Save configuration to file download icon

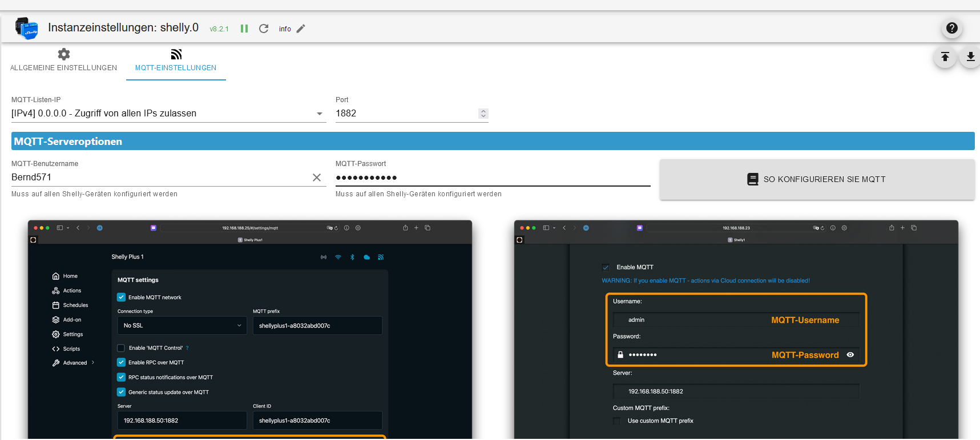coord(970,56)
